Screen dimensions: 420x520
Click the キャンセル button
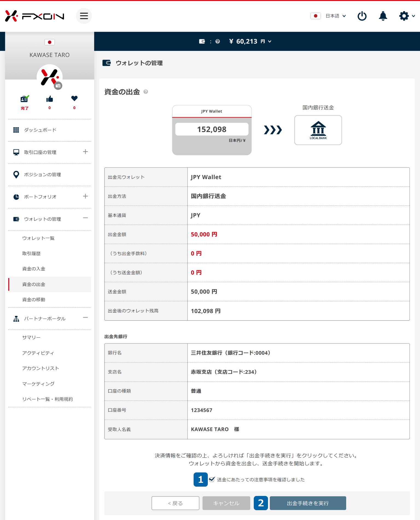[x=226, y=503]
